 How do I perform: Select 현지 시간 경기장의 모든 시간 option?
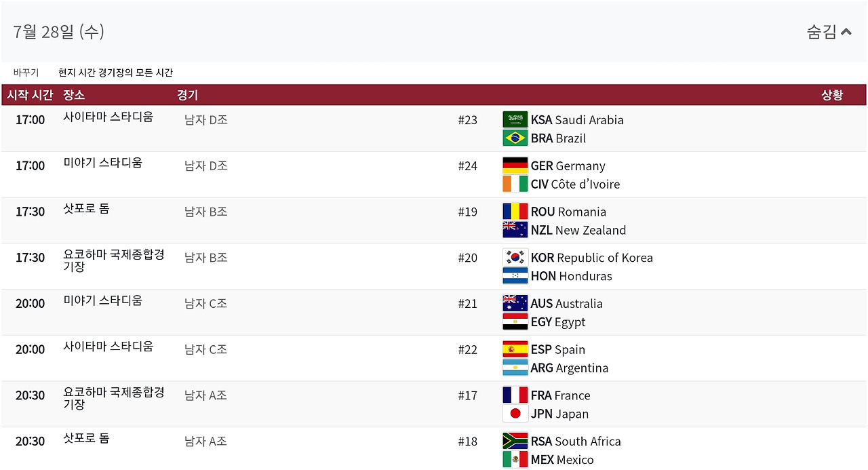coord(115,73)
